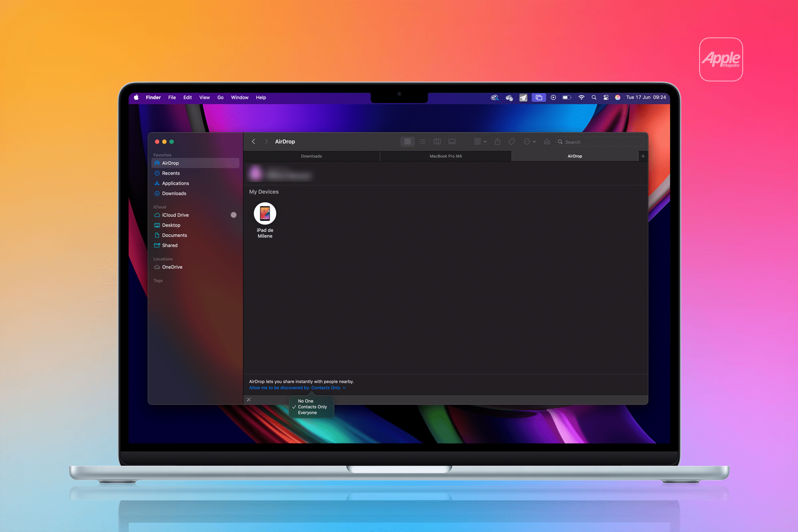The height and width of the screenshot is (532, 798).
Task: Switch to the Downloads tab
Action: (x=311, y=156)
